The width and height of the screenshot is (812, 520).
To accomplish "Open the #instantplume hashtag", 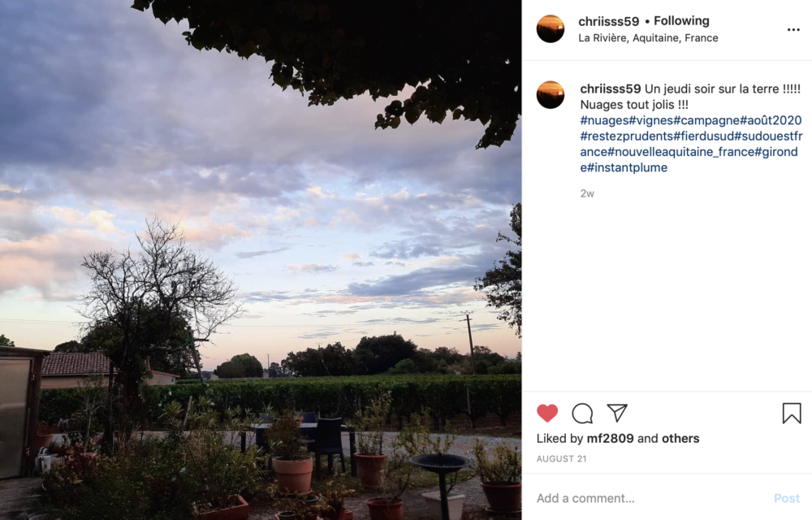I will (627, 167).
